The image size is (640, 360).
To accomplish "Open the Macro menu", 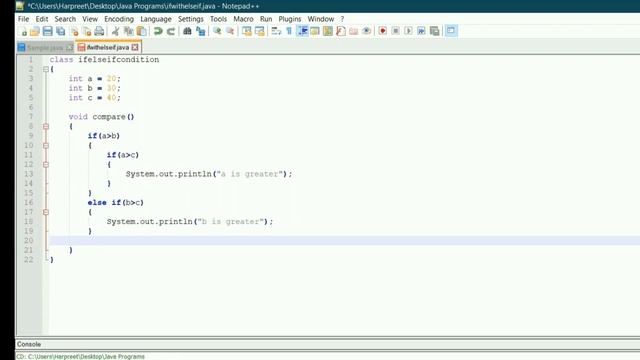I will click(243, 19).
